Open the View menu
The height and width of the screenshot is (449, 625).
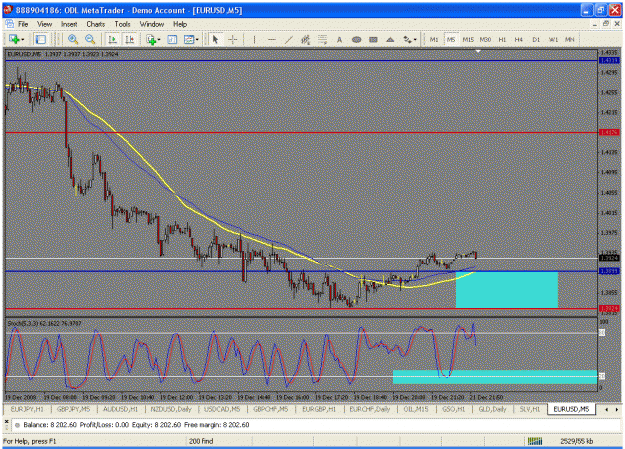click(x=44, y=24)
